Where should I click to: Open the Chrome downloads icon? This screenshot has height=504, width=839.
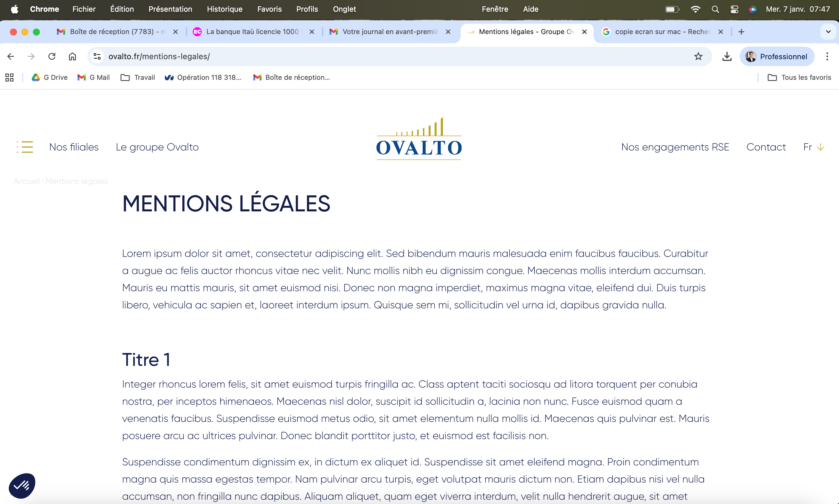726,56
